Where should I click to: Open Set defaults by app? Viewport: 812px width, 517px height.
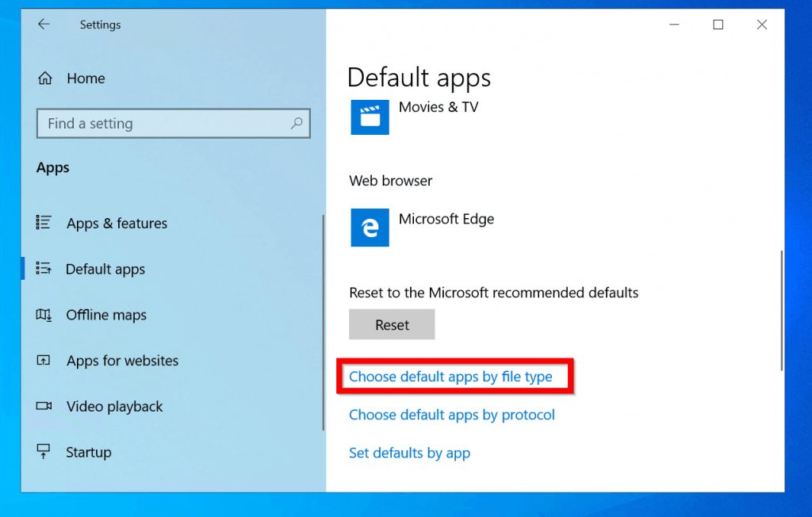(x=409, y=453)
